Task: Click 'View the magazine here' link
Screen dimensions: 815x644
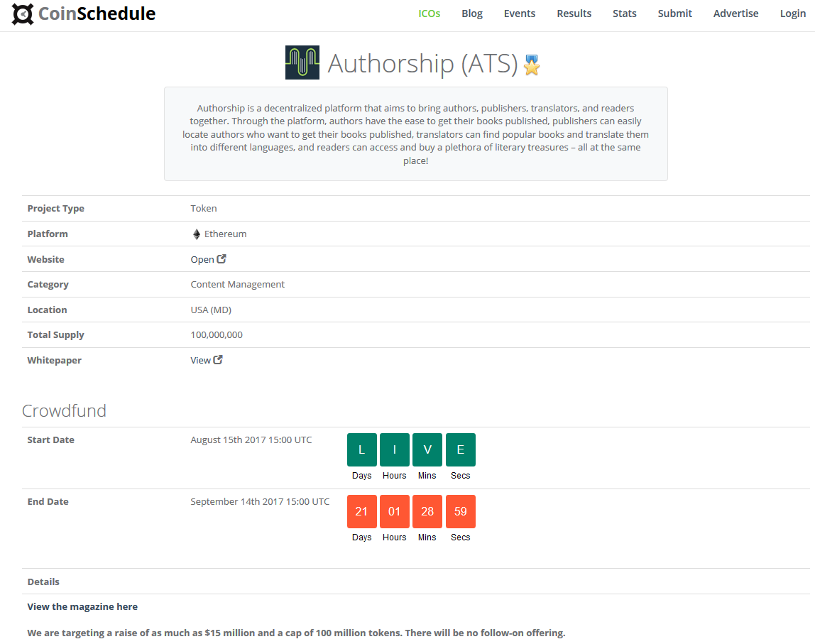Action: tap(82, 606)
